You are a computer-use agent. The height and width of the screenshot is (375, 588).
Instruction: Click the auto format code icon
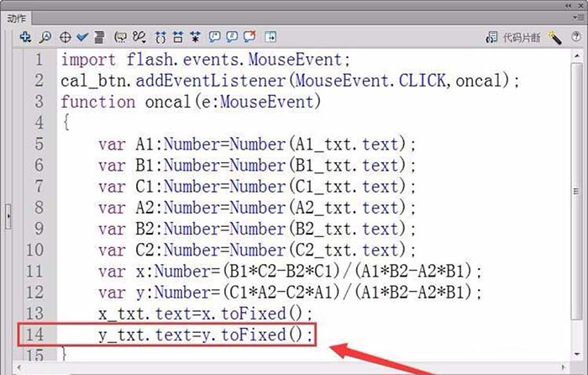click(99, 37)
